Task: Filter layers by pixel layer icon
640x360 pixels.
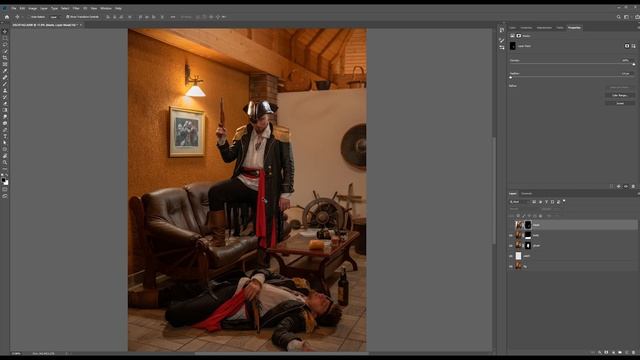Action: (534, 202)
